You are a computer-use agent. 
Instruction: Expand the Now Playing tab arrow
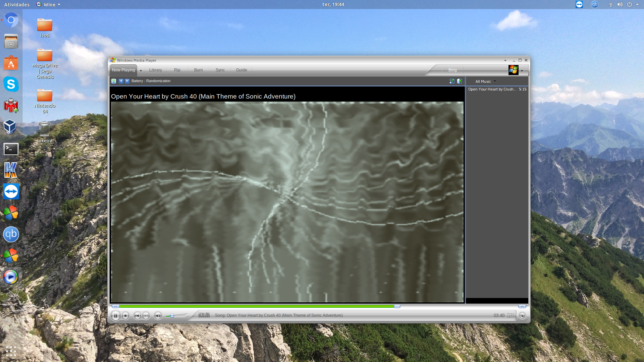141,70
